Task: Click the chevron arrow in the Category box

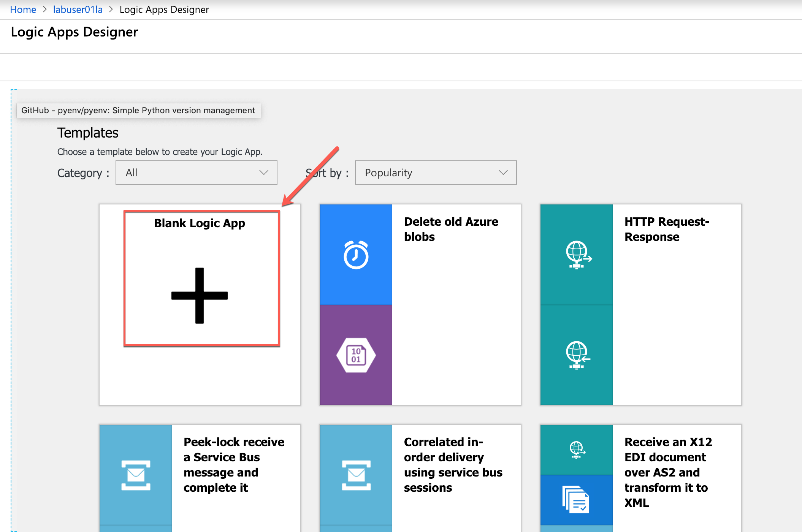Action: click(264, 173)
